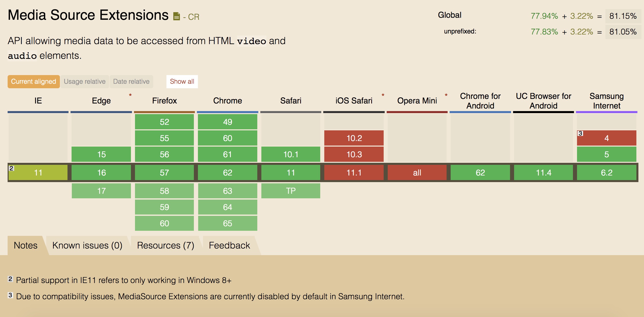Select the Edge 17 future version cell
Image resolution: width=644 pixels, height=317 pixels.
(101, 191)
